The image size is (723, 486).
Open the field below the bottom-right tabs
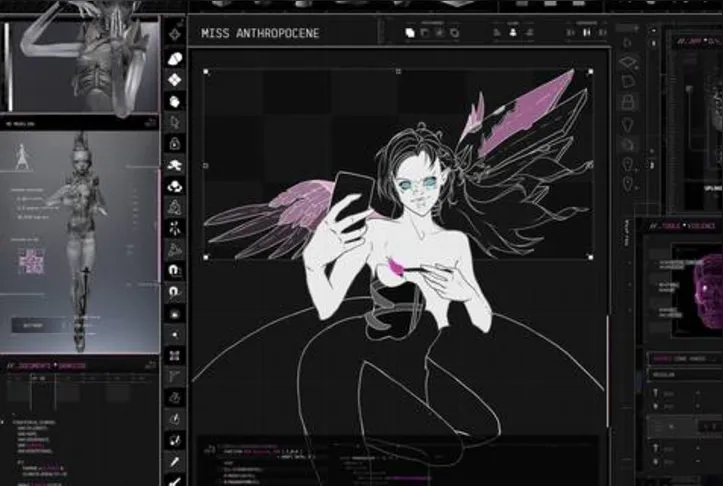[x=685, y=375]
